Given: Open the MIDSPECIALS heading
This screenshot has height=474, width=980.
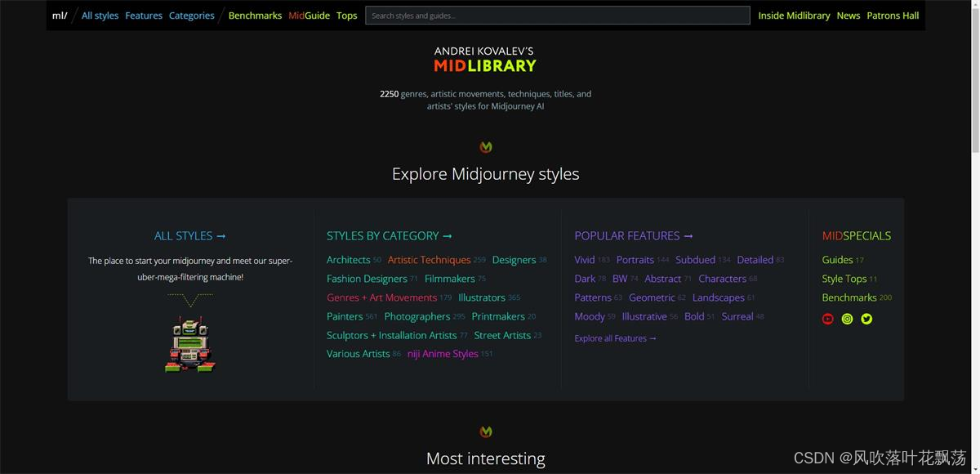Looking at the screenshot, I should point(857,235).
